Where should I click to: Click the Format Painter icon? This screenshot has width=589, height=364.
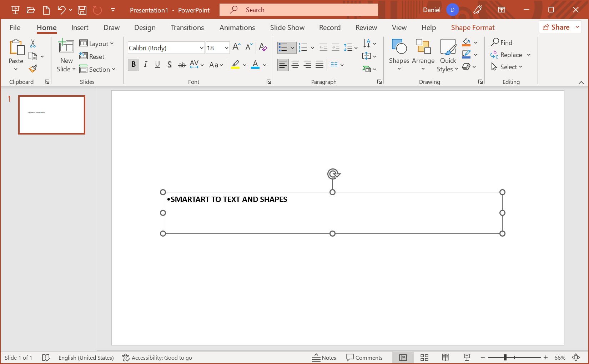33,68
